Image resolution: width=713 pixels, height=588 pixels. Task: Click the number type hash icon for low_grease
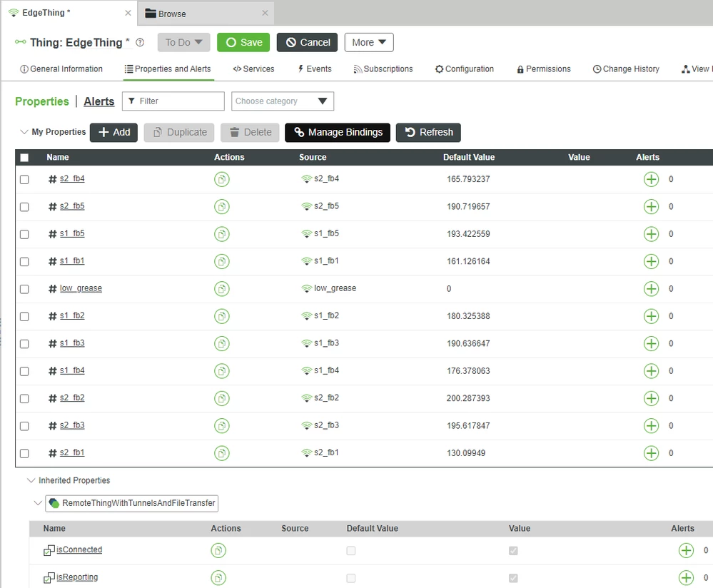[x=52, y=289]
